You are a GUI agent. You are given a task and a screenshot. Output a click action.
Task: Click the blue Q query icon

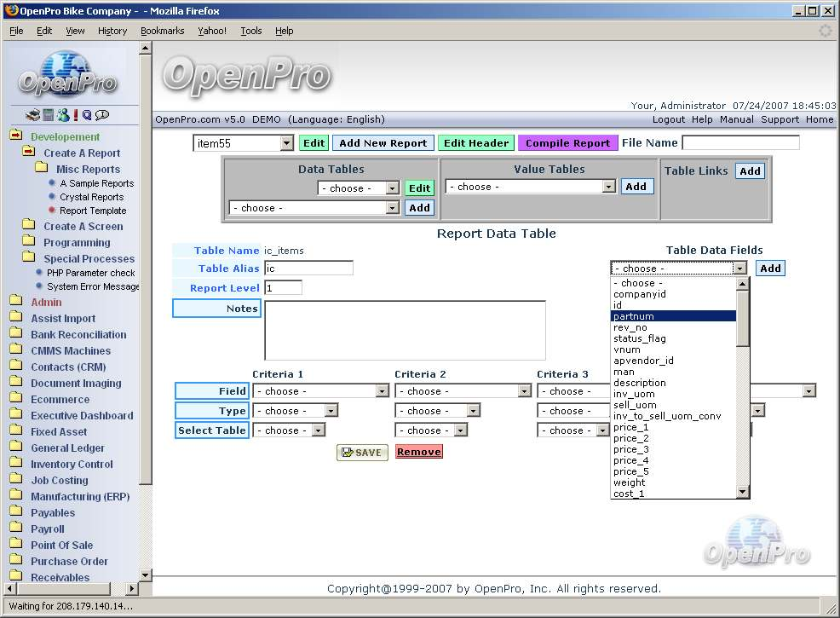coord(87,115)
